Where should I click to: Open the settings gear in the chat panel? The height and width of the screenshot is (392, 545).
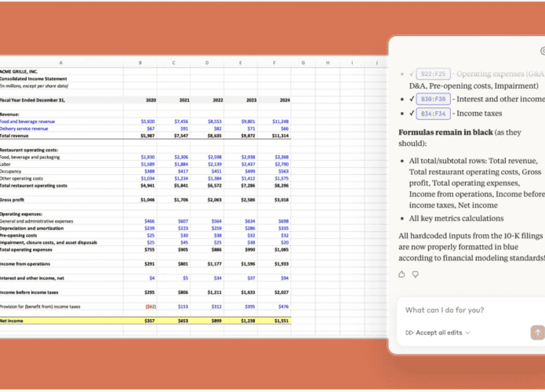(x=541, y=51)
